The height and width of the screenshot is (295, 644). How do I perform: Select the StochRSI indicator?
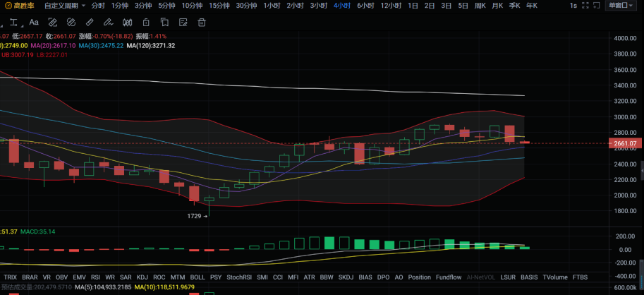pos(239,277)
